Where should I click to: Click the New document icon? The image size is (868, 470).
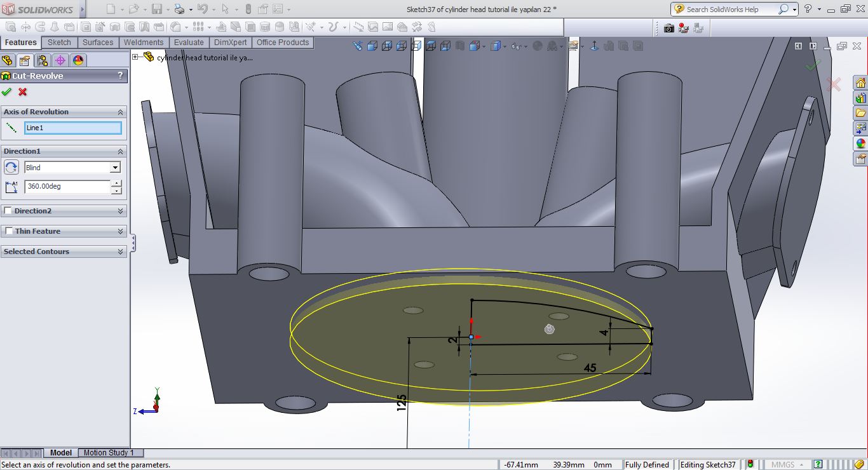coord(111,9)
